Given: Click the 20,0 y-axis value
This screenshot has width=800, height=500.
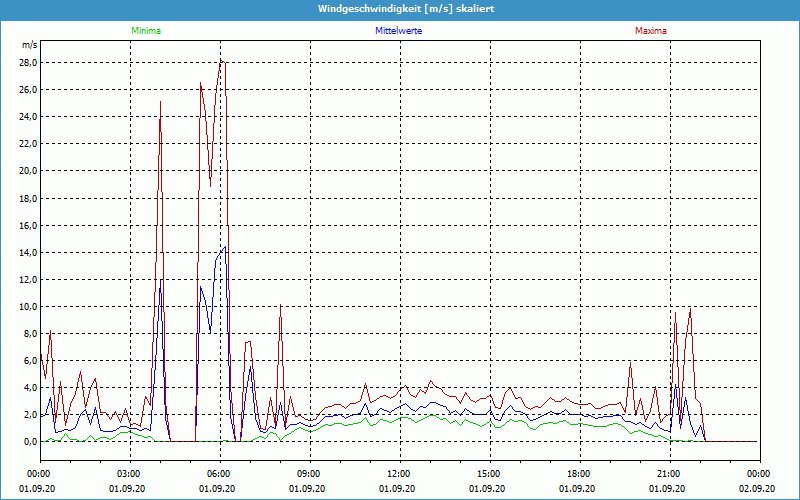Looking at the screenshot, I should click(27, 170).
